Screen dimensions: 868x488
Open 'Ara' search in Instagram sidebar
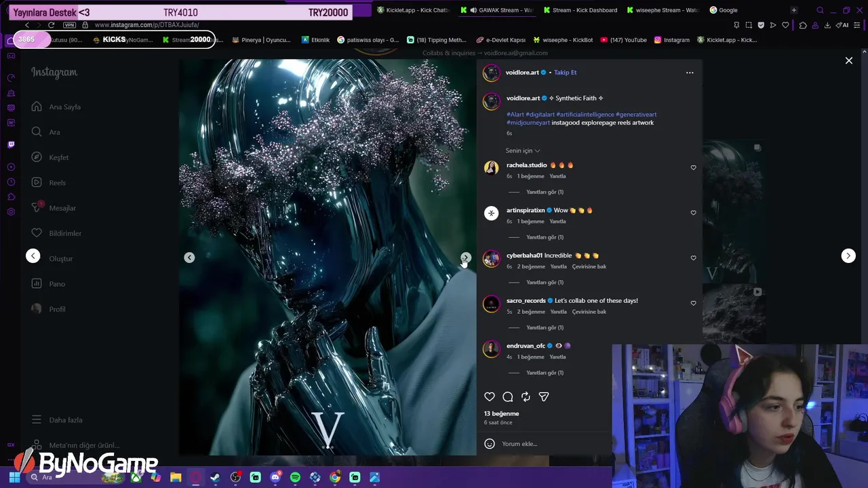[45, 132]
